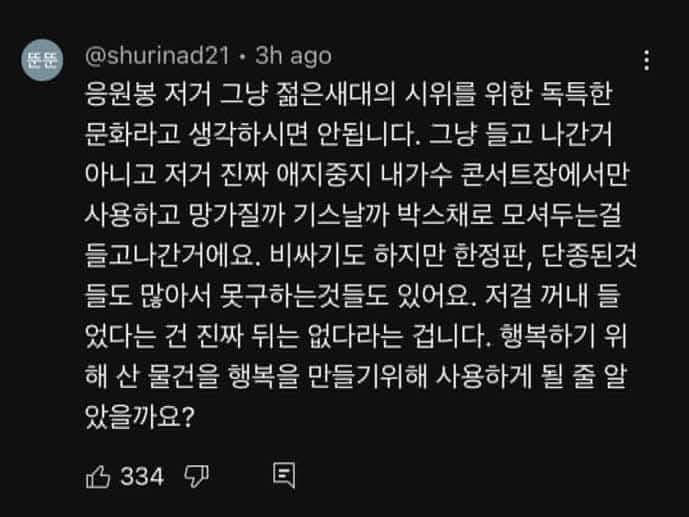The width and height of the screenshot is (689, 517).
Task: Click the last comment line '았을까요?'
Action: 140,417
